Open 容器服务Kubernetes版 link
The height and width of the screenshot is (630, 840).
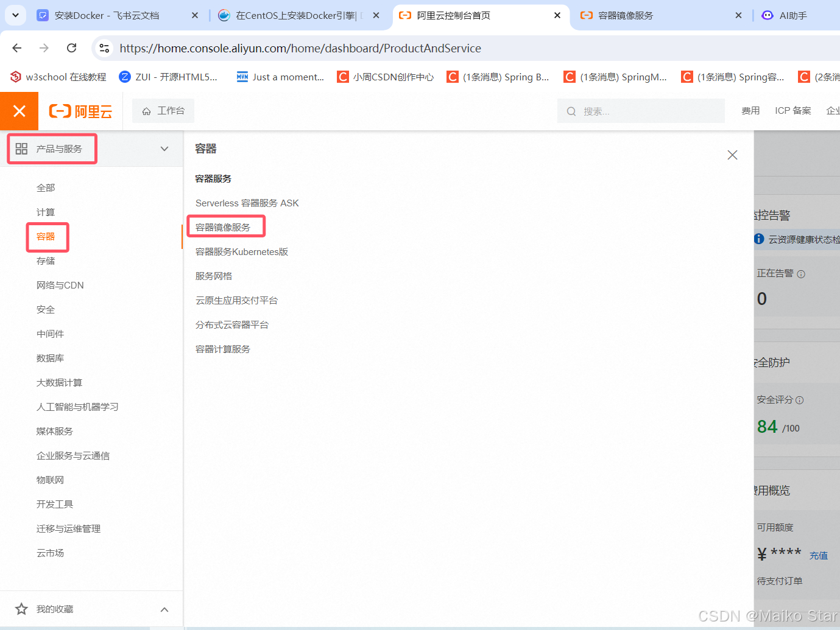242,252
